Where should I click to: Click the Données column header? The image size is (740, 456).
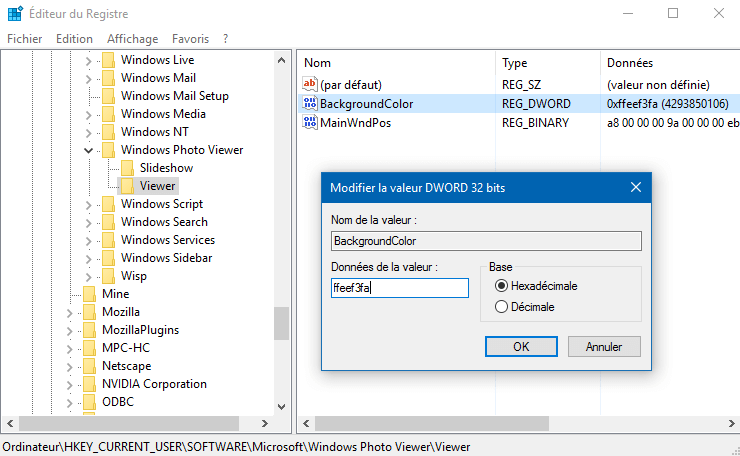coord(670,63)
